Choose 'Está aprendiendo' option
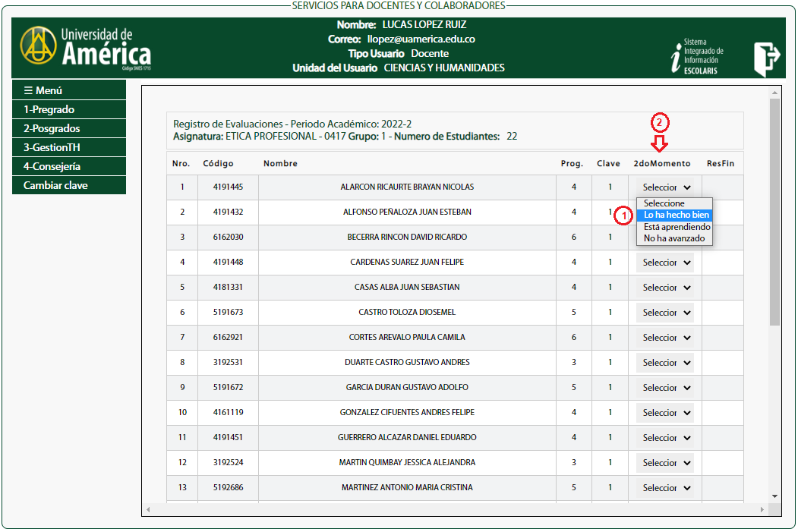 click(x=674, y=227)
